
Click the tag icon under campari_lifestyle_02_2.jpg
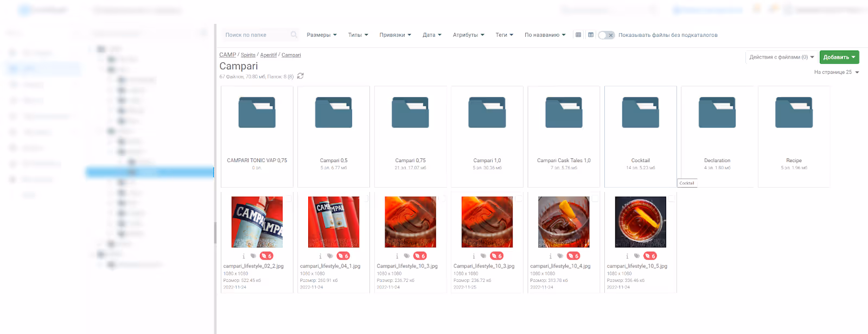tap(253, 256)
